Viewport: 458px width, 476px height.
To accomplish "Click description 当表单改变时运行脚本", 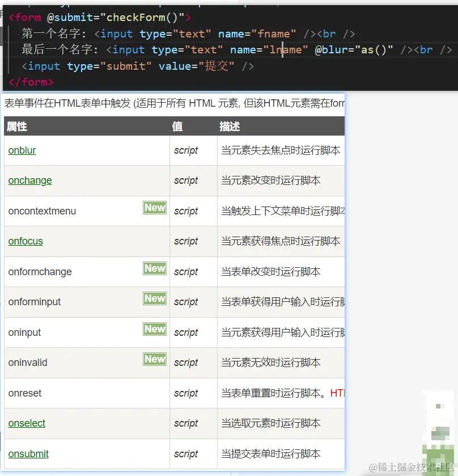I will point(270,272).
